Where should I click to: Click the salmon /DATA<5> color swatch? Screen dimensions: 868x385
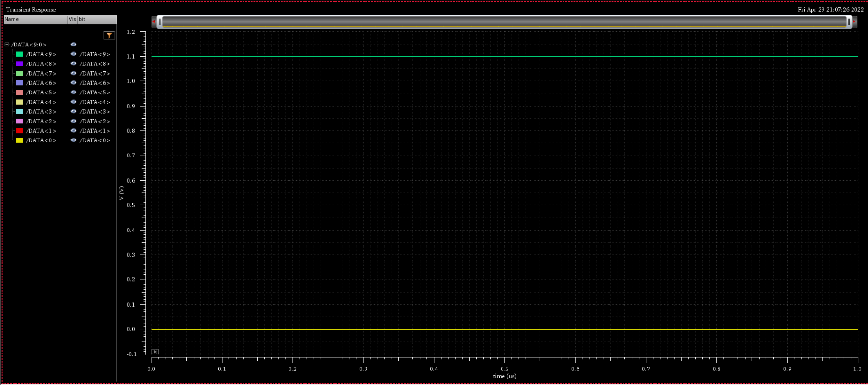20,92
